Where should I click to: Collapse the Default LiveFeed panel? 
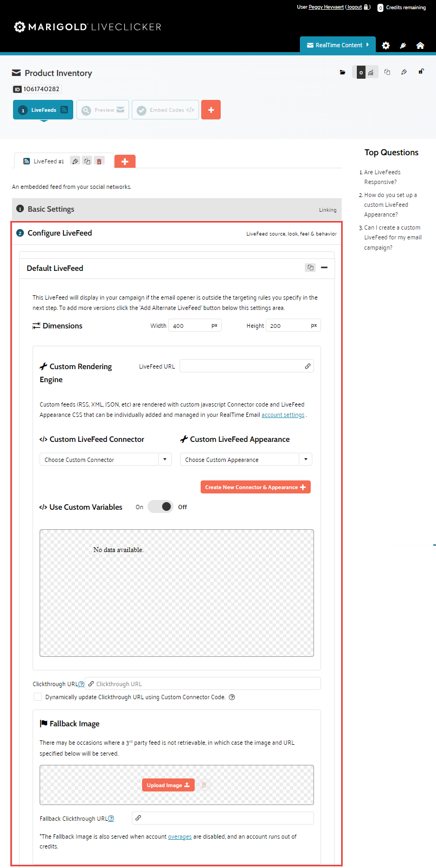click(324, 268)
